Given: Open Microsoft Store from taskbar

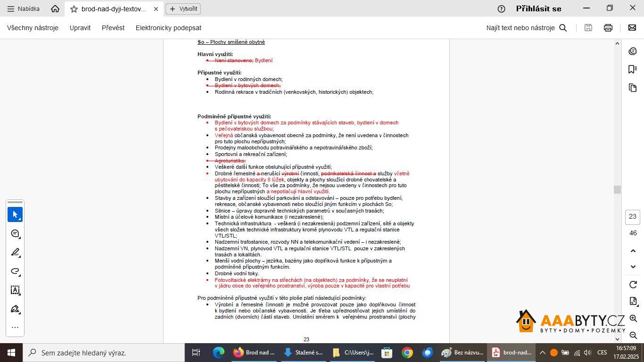Looking at the screenshot, I should tap(387, 353).
